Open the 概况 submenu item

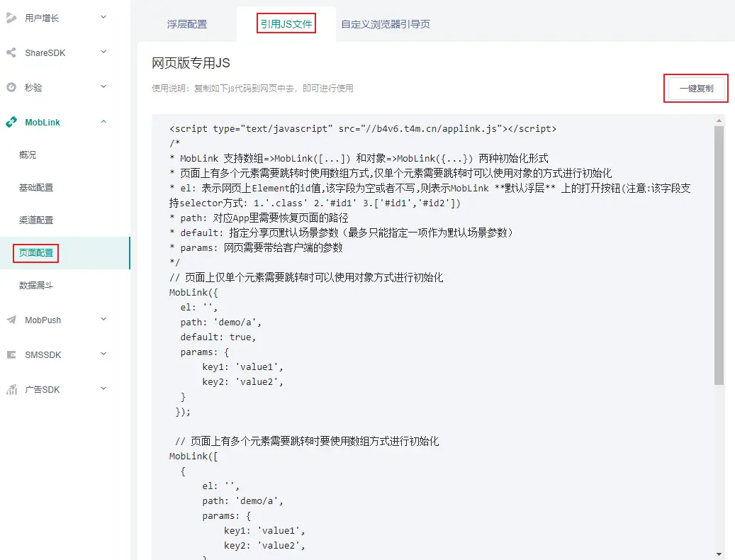[28, 155]
